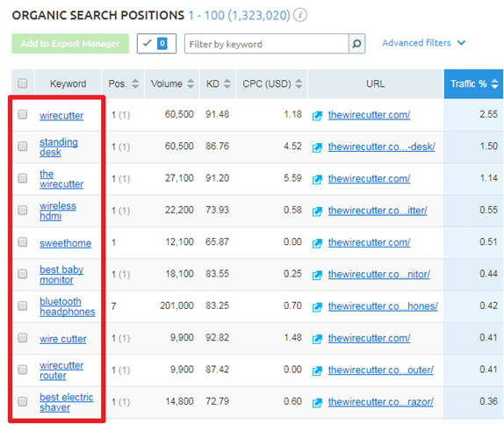Viewport: 504px width, 424px height.
Task: Click the URL column header
Action: 376,84
